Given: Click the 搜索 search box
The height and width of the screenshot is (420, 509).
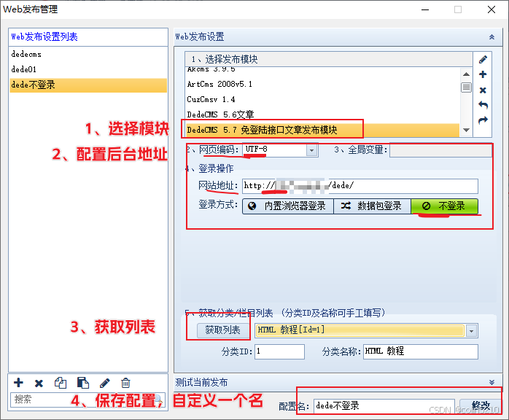Looking at the screenshot, I should (88, 400).
